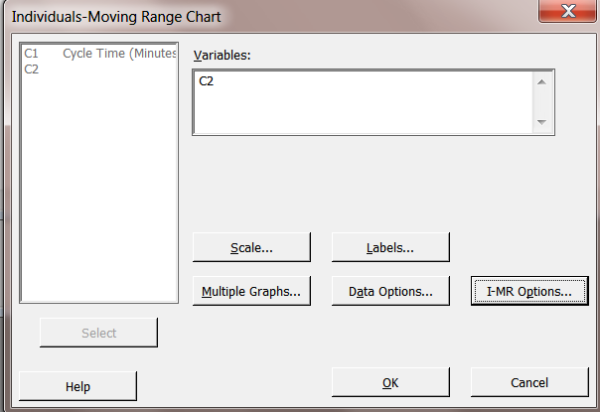Viewport: 600px width, 412px height.
Task: Open I-MR Options... dialog
Action: (530, 291)
